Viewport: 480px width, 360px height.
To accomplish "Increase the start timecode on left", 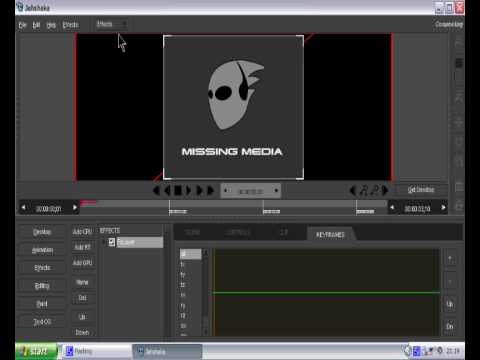I will 75,208.
